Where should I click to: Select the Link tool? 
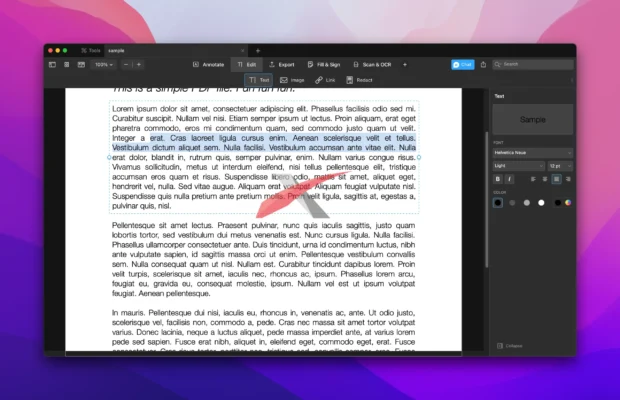[x=325, y=80]
